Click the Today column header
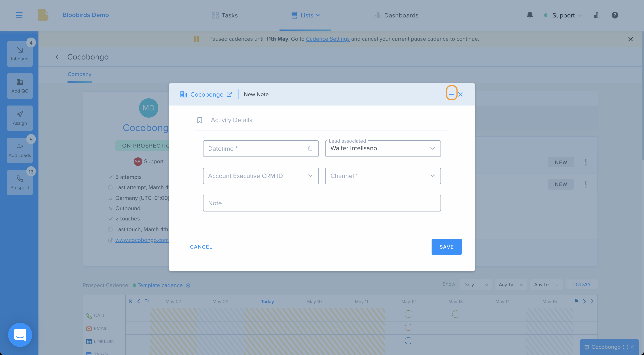The height and width of the screenshot is (355, 644). (x=267, y=302)
